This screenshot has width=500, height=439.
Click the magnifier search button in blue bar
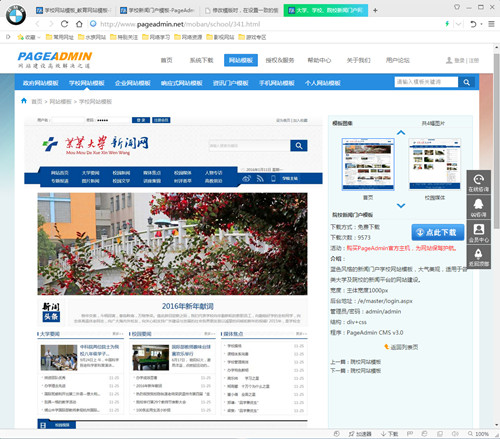[x=467, y=82]
